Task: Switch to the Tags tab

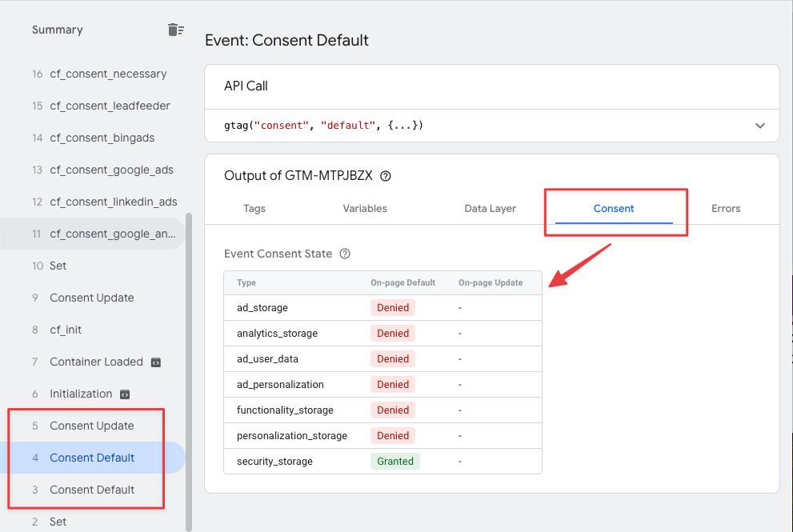Action: click(x=254, y=208)
